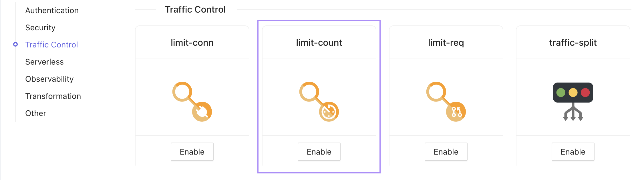
Task: Click the limit-req plugin icon
Action: (446, 101)
